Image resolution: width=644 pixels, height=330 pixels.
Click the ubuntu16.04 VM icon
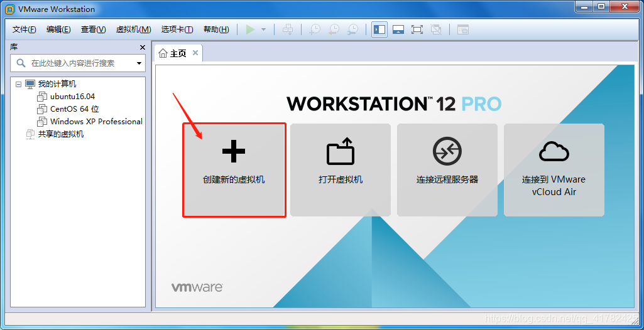pos(42,97)
